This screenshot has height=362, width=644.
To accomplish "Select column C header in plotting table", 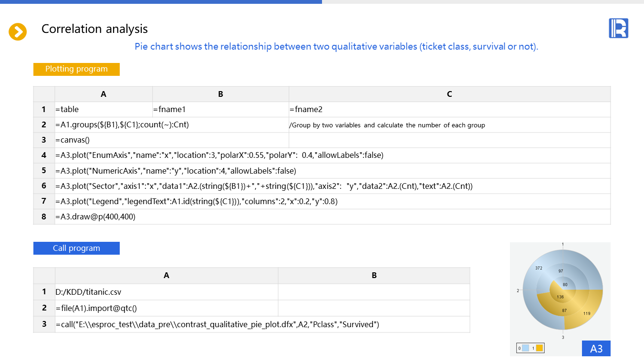I will click(449, 94).
